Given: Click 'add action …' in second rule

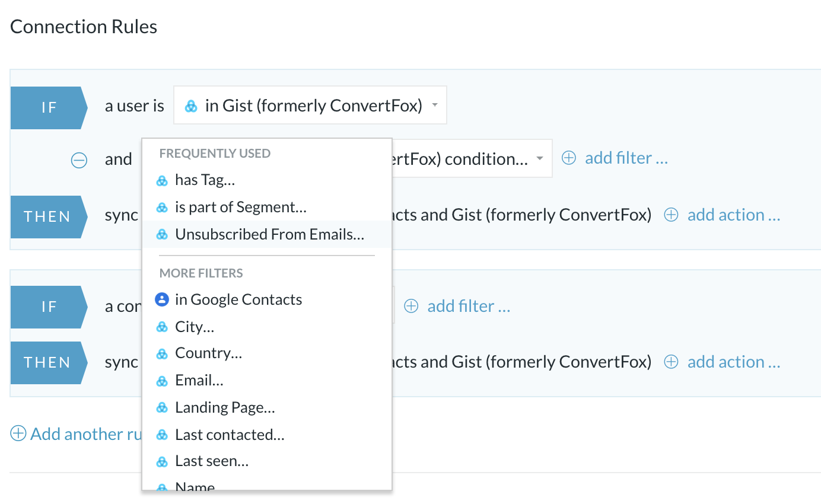Looking at the screenshot, I should click(734, 362).
